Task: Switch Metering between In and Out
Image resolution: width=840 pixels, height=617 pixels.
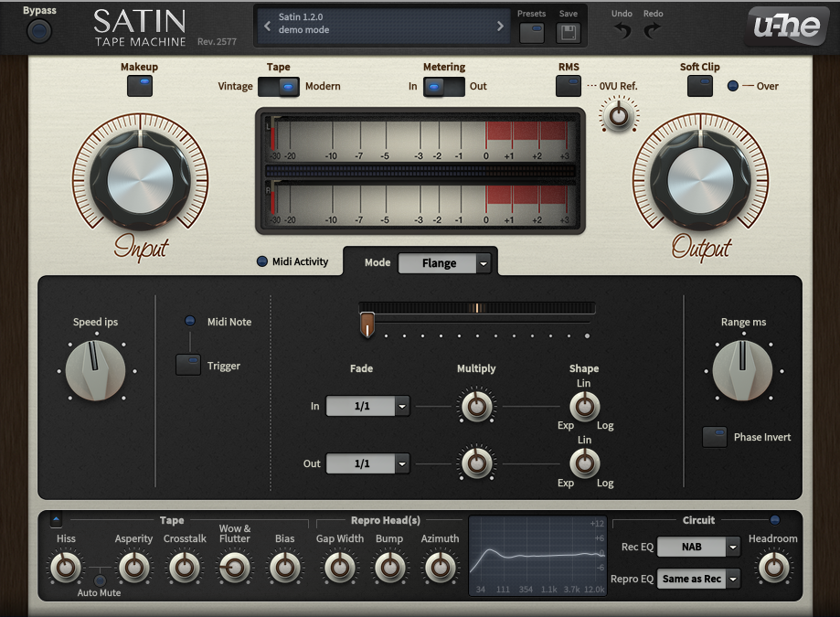Action: [x=443, y=87]
